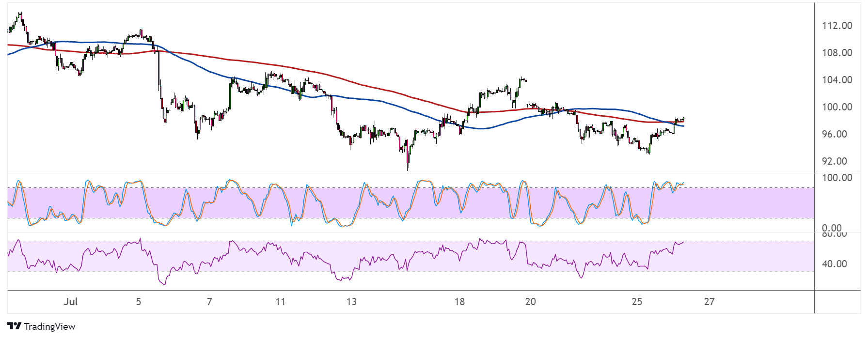Open the TradingView text link
This screenshot has width=868, height=339.
[x=49, y=326]
